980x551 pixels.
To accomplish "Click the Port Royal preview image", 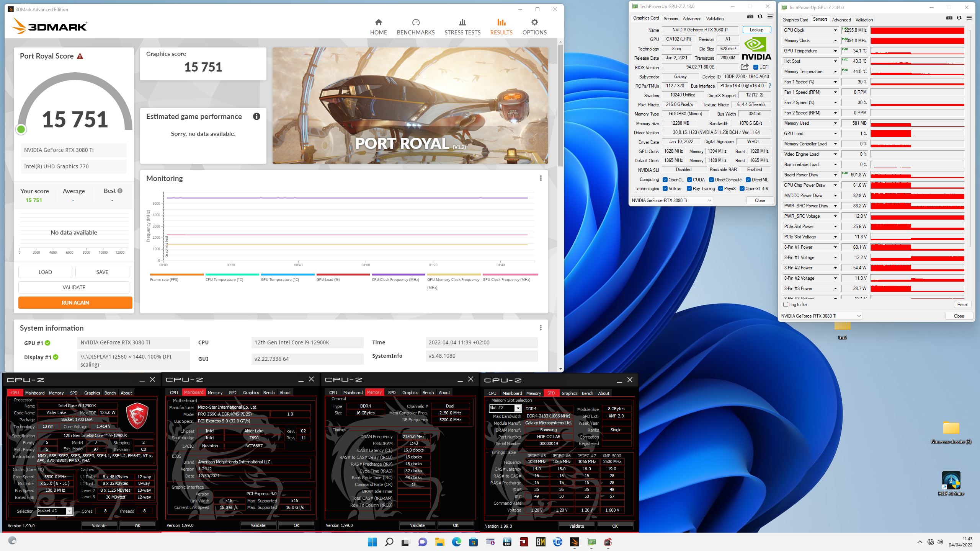I will [410, 106].
